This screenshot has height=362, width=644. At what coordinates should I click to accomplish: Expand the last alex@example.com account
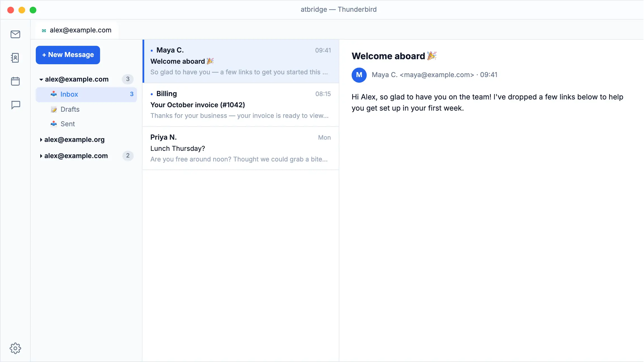click(41, 156)
